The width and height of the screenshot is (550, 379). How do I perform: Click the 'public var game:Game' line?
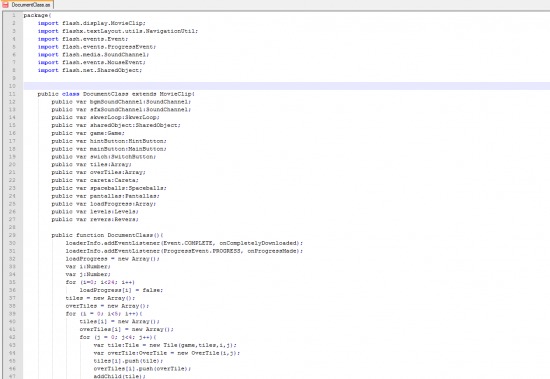point(88,133)
